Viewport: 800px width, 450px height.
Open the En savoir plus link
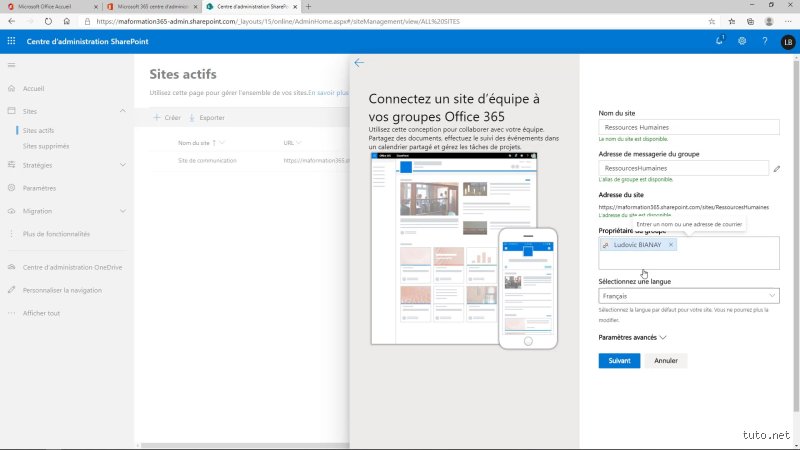[329, 93]
